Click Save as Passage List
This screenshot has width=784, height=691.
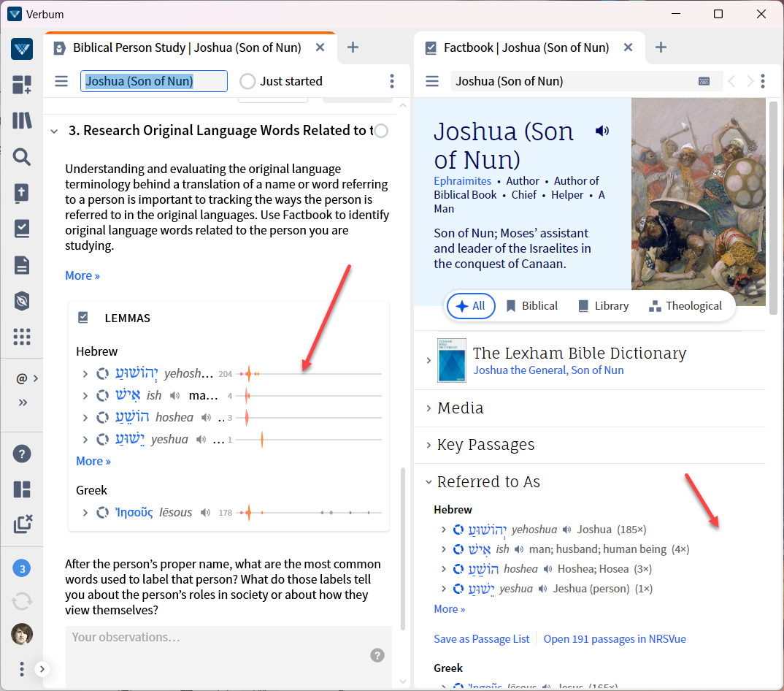(482, 639)
